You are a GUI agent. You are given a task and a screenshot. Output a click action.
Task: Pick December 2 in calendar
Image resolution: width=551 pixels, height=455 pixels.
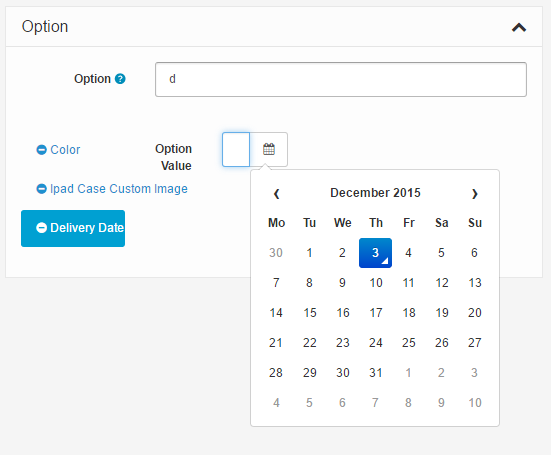(342, 253)
